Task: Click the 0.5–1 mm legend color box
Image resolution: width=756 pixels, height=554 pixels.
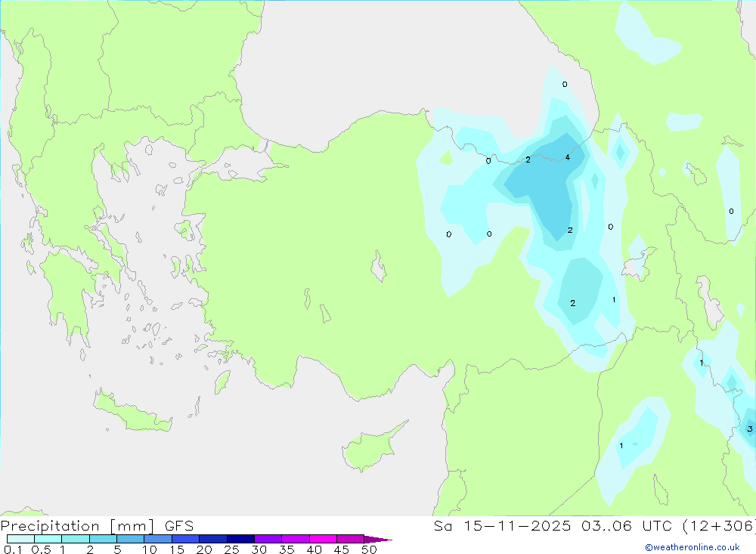Action: [48, 539]
